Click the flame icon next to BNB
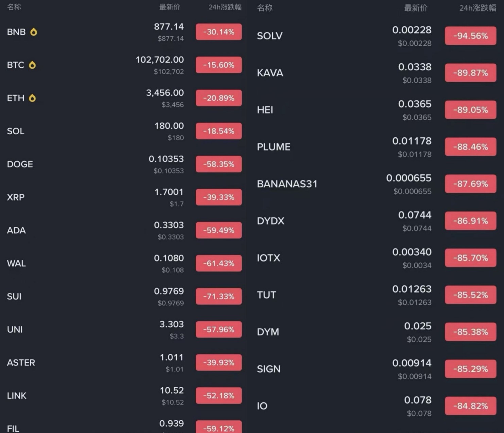This screenshot has width=504, height=433. pos(33,32)
